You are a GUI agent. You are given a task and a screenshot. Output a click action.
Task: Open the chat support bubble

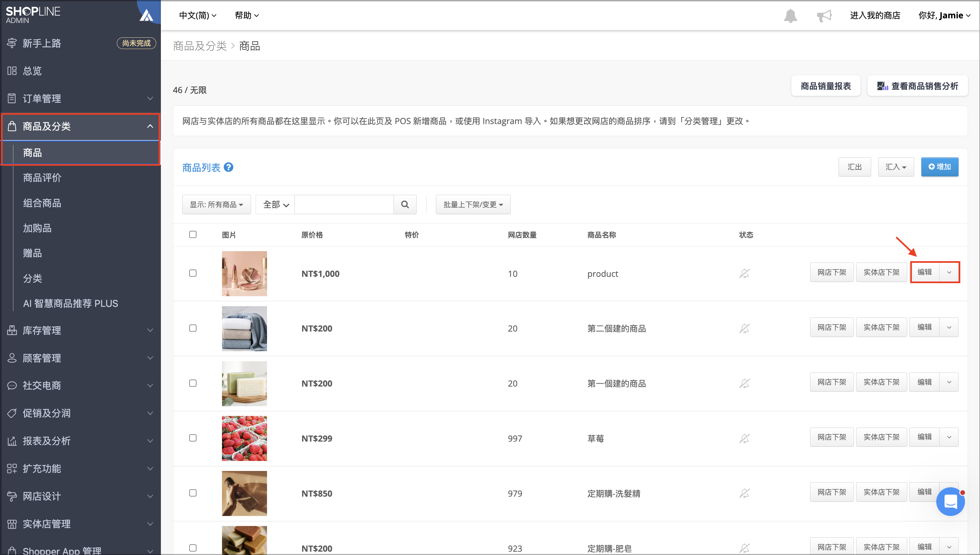click(x=950, y=501)
